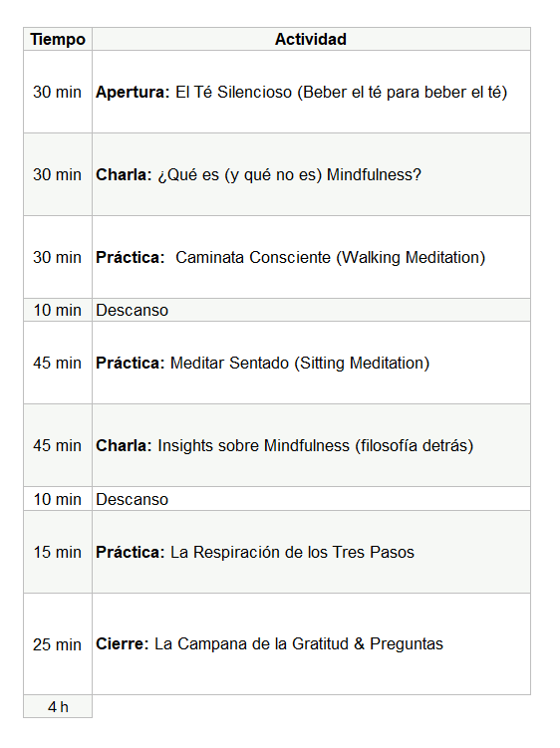This screenshot has width=560, height=748.
Task: Click the Actividad column header
Action: point(311,39)
